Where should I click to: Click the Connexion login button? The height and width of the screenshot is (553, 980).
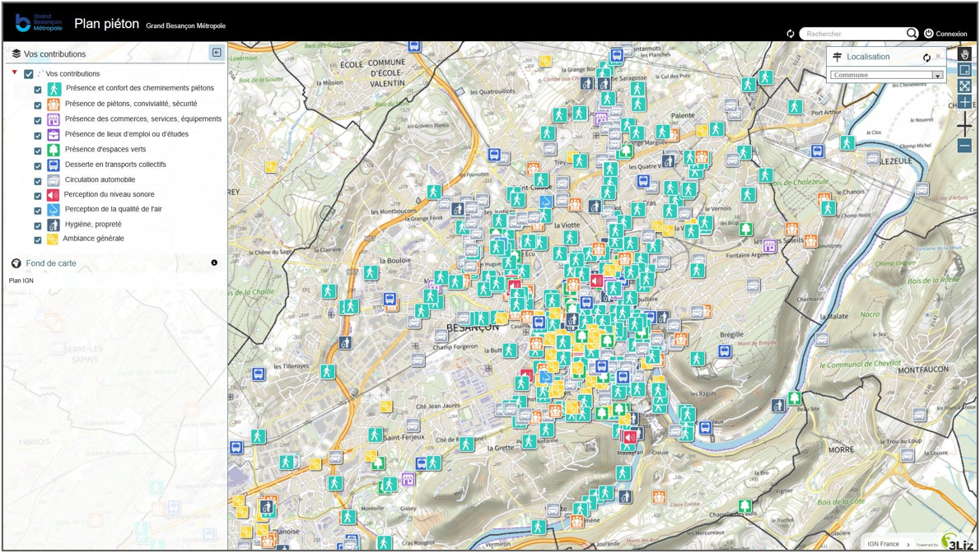(x=945, y=34)
